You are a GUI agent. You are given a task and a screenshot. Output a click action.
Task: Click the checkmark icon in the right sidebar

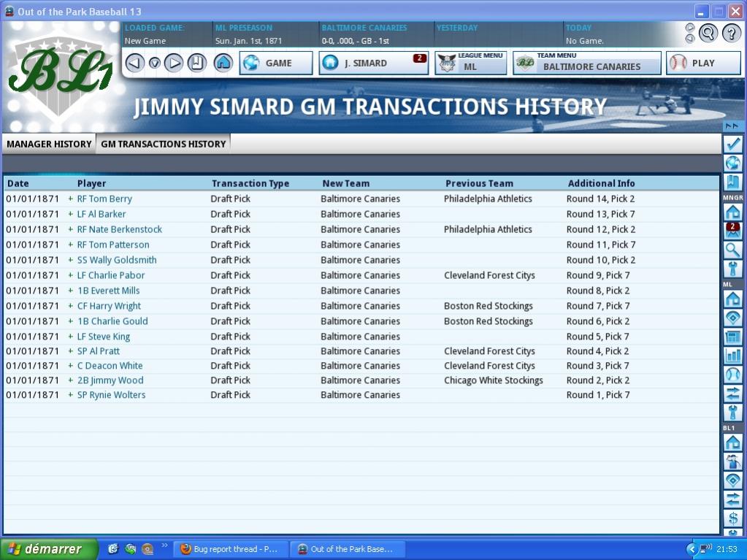732,144
